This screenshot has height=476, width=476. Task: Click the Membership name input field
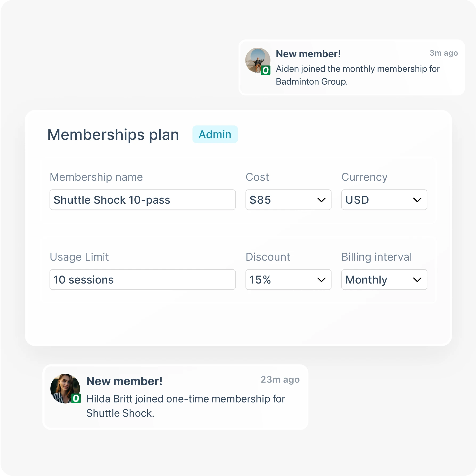click(x=142, y=200)
